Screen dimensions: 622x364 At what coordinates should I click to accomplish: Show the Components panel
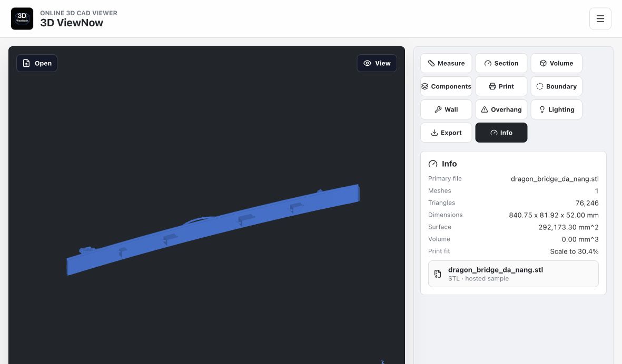pyautogui.click(x=446, y=86)
